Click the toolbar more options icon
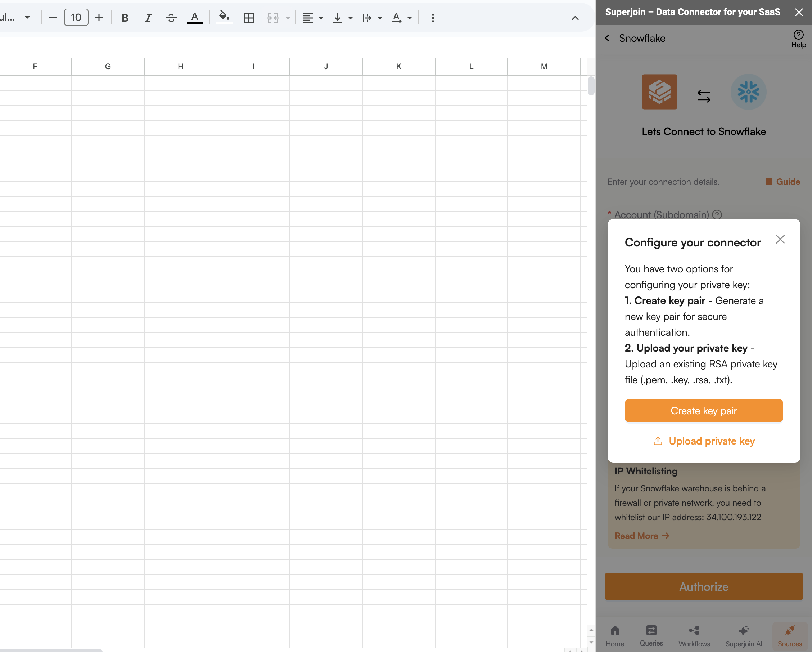 (x=433, y=18)
